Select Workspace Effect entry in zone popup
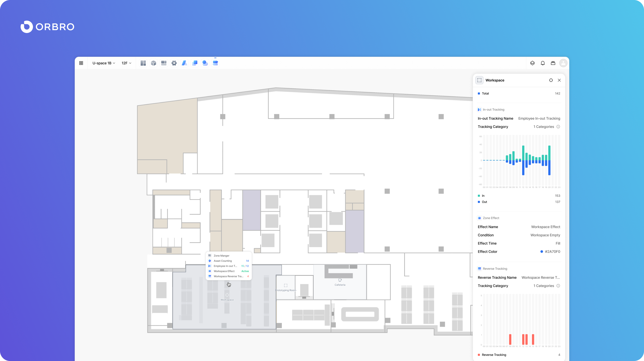This screenshot has height=361, width=644. (224, 271)
